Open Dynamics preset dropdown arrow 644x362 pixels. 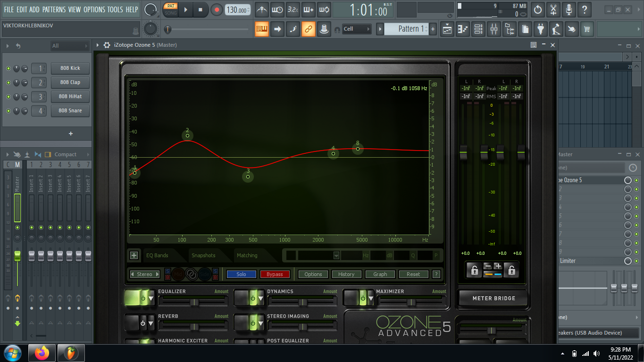pyautogui.click(x=260, y=299)
